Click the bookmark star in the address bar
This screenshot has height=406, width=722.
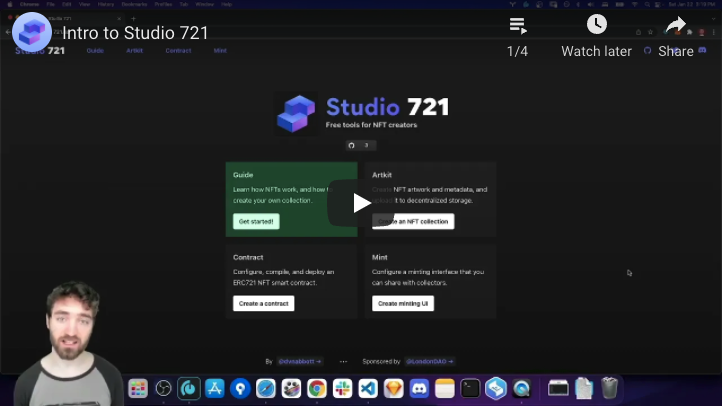(x=650, y=32)
